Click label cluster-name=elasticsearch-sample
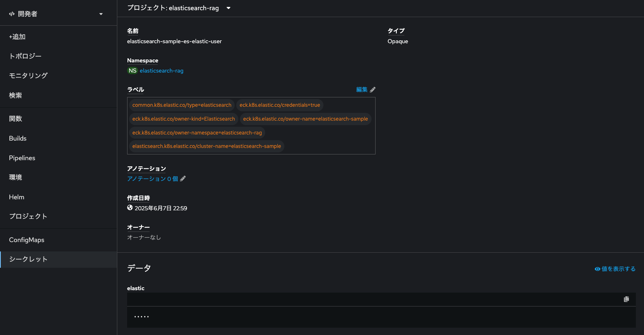Viewport: 644px width, 335px height. [x=207, y=146]
